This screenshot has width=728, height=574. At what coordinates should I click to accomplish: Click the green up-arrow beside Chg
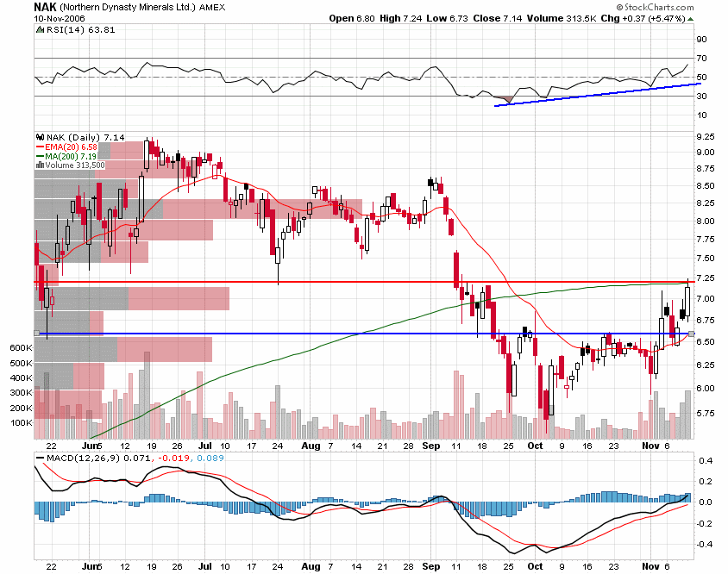point(690,19)
